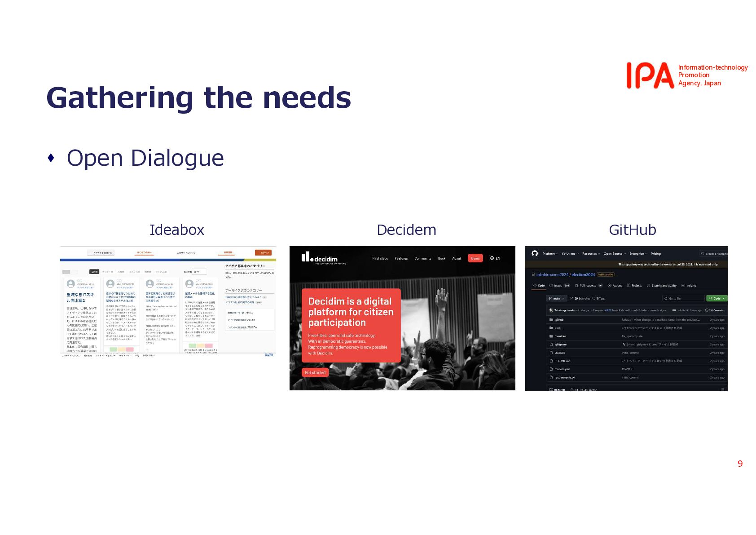The image size is (756, 535).
Task: Switch to the Insights repository tab
Action: pos(689,286)
